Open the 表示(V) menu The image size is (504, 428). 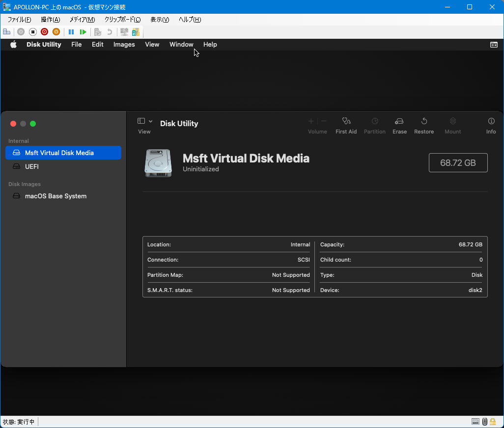[160, 20]
